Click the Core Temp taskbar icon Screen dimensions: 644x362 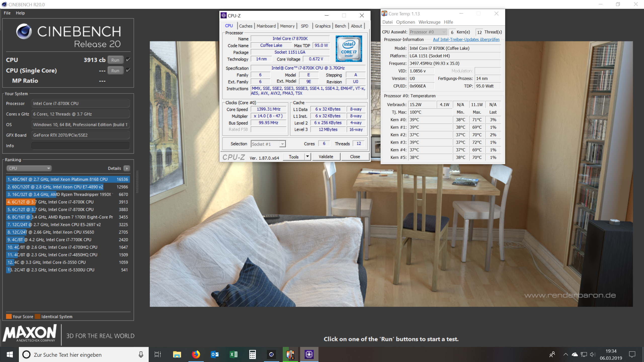[290, 354]
